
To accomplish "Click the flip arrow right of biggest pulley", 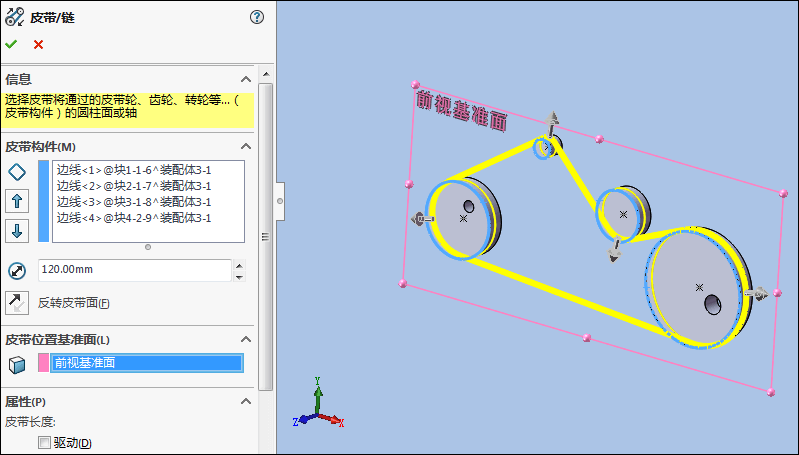I will click(x=756, y=293).
